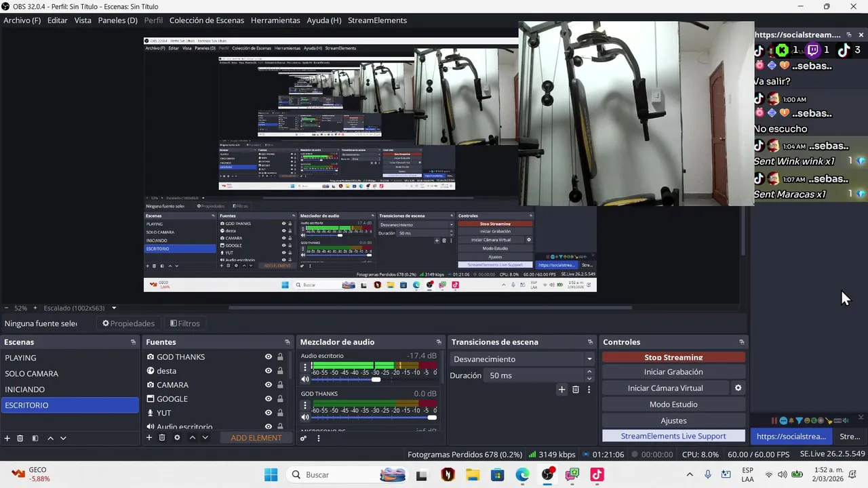The image size is (868, 488).
Task: Undock the Fuentes panel
Action: (288, 342)
